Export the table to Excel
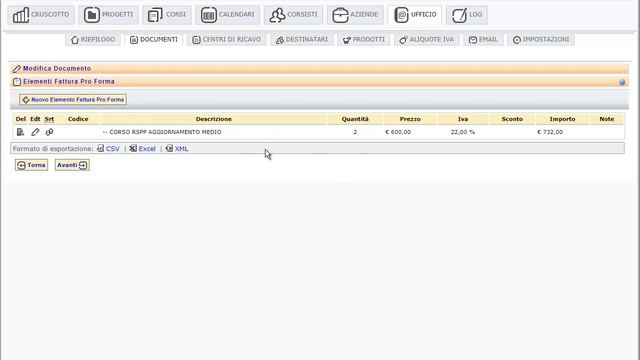The height and width of the screenshot is (360, 640). coord(142,149)
